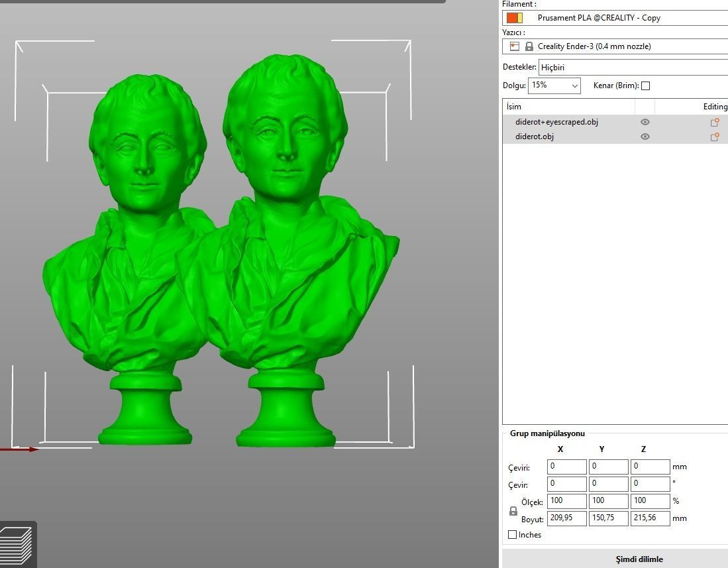Click the Çeviri X input field
The image size is (728, 568).
[x=567, y=467]
